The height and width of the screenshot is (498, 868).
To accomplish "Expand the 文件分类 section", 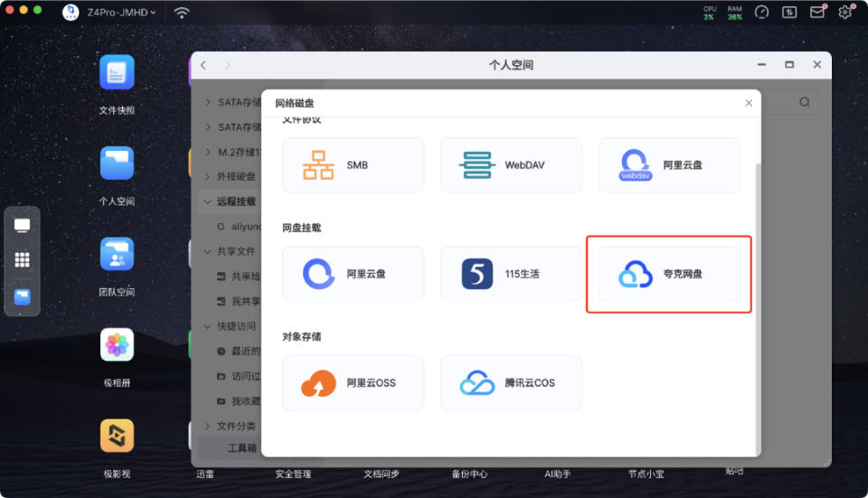I will (x=208, y=426).
